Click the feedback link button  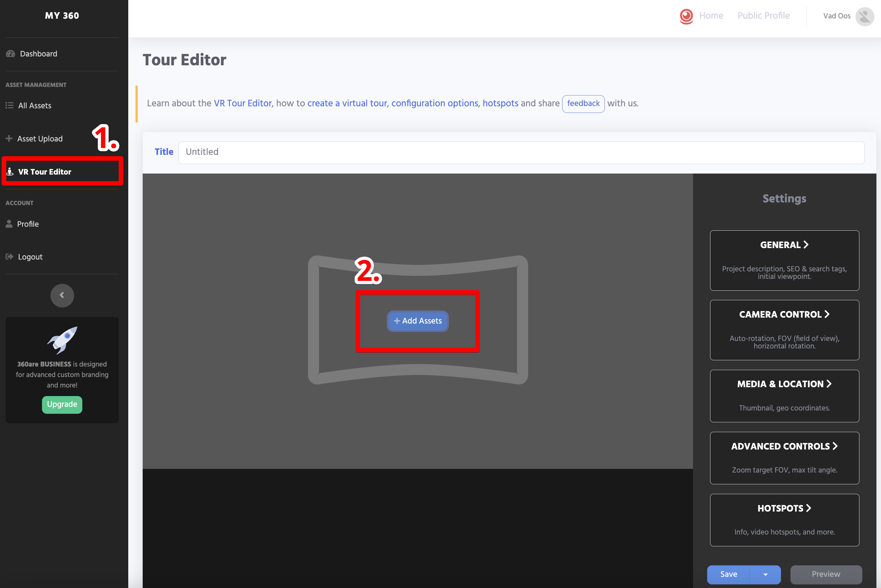coord(583,103)
